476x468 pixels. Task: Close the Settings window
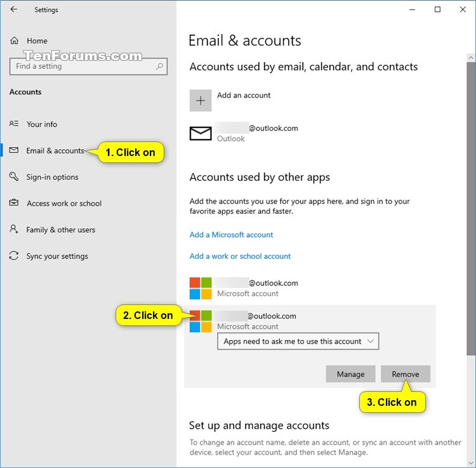pos(463,10)
